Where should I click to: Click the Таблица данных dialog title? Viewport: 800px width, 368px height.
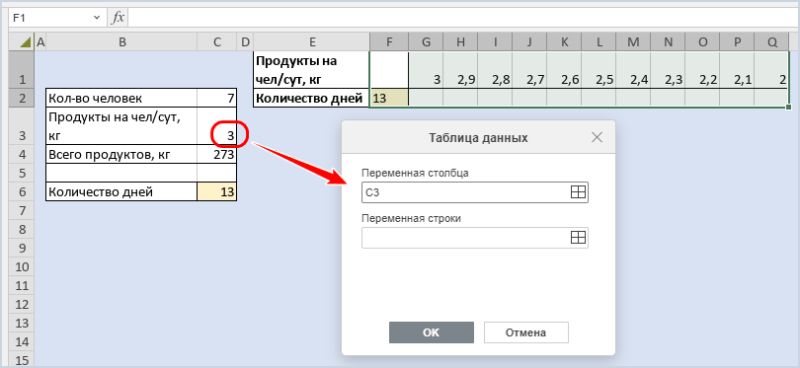point(478,138)
